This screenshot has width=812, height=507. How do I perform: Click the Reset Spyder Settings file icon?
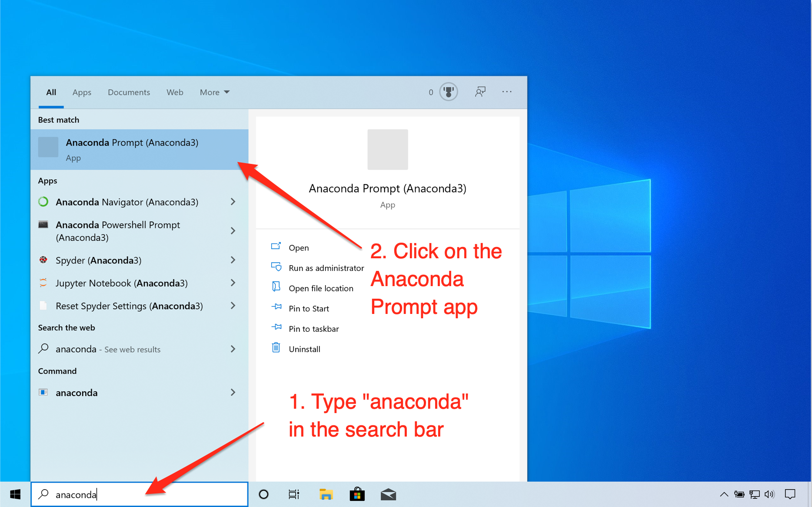pyautogui.click(x=43, y=306)
